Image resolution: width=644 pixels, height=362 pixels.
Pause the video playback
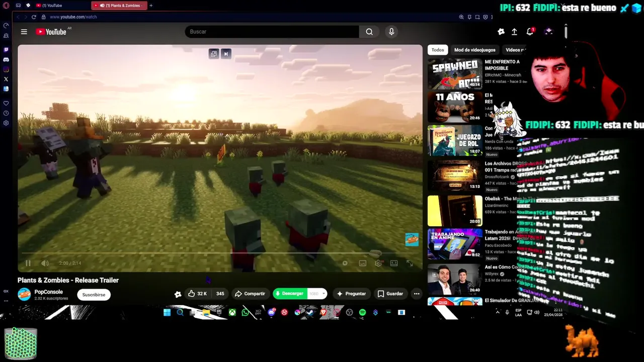[28, 263]
